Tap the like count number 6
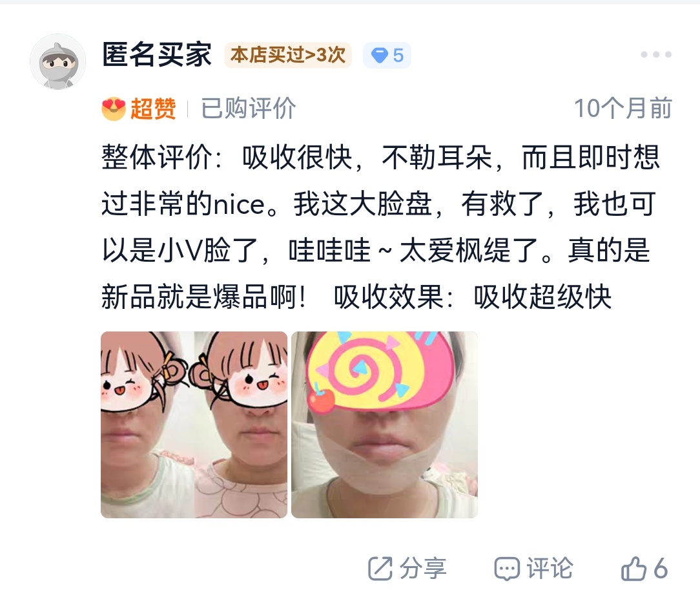700x601 pixels. click(661, 569)
